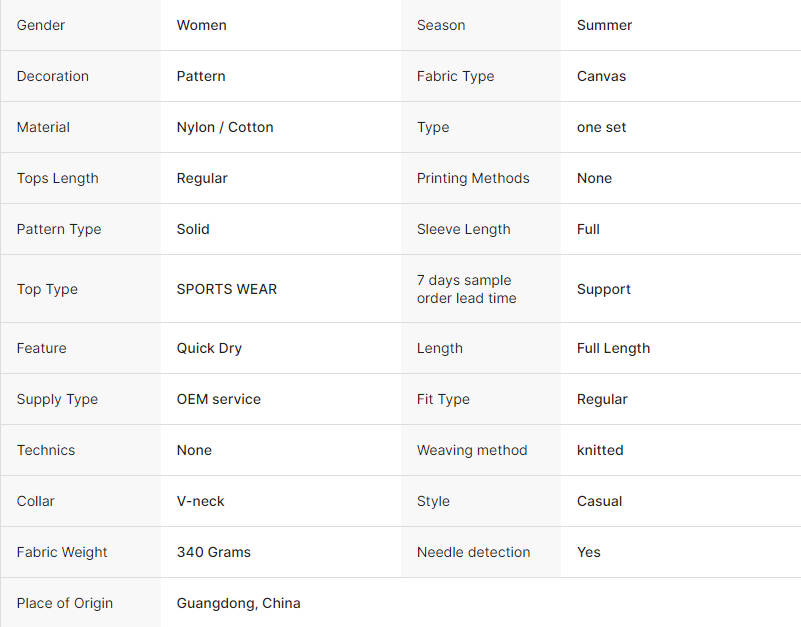The width and height of the screenshot is (801, 627).
Task: Click the Canvas fabric value
Action: (601, 76)
